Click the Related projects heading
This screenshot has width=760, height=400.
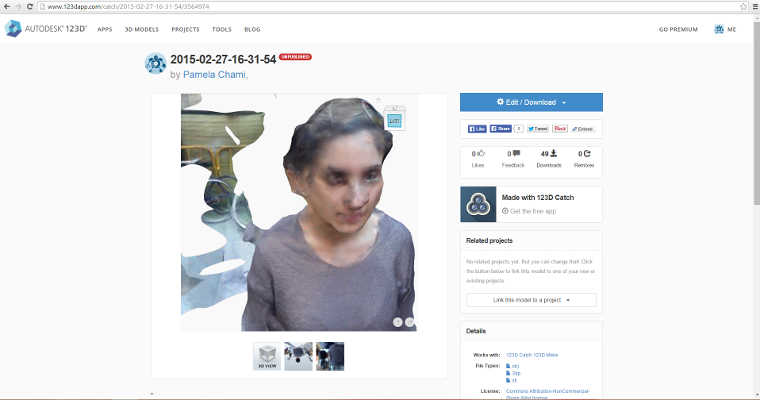[x=489, y=240]
